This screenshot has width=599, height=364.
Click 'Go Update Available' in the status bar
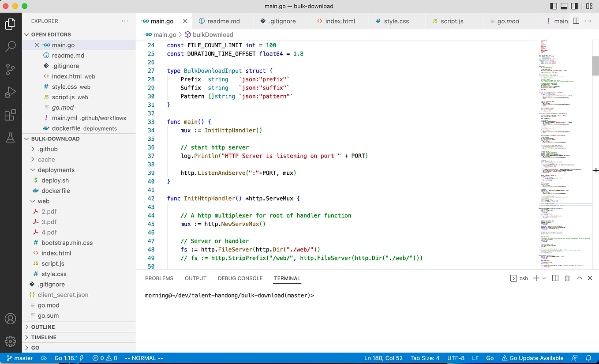pos(532,358)
